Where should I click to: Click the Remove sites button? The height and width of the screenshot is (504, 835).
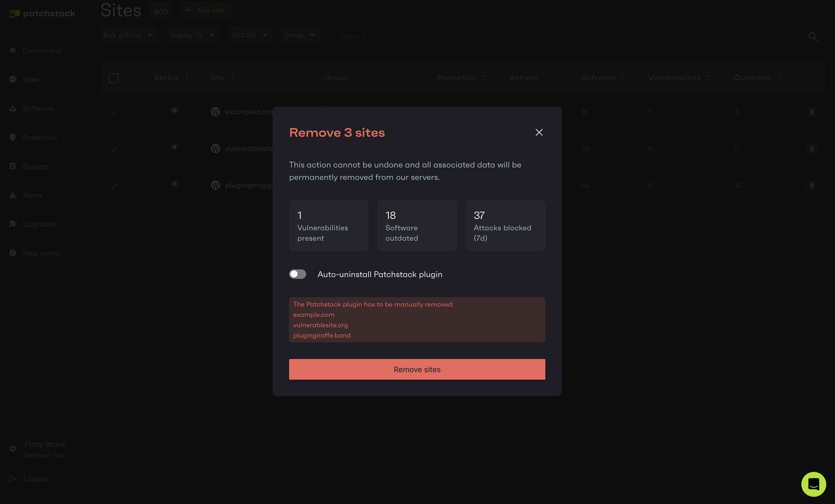coord(417,369)
